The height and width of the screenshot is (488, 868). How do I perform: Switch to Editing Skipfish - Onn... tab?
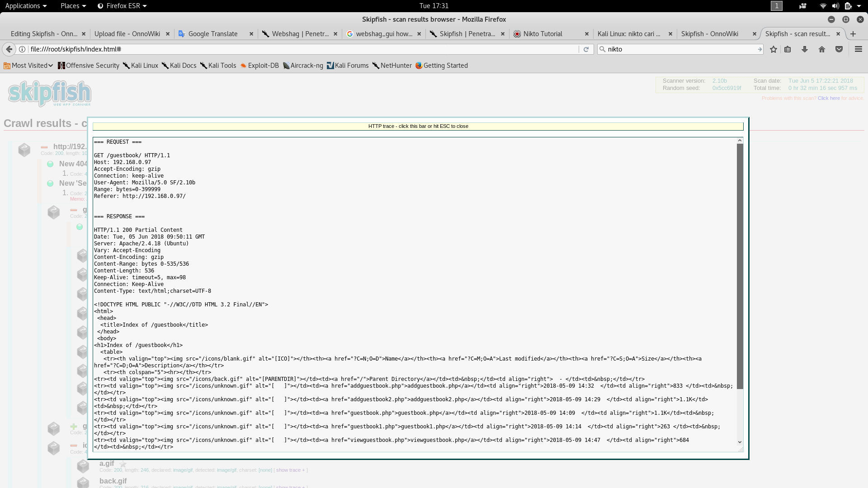[x=44, y=34]
